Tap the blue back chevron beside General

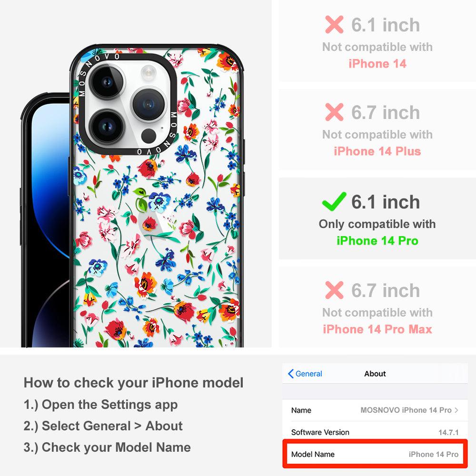pyautogui.click(x=290, y=374)
